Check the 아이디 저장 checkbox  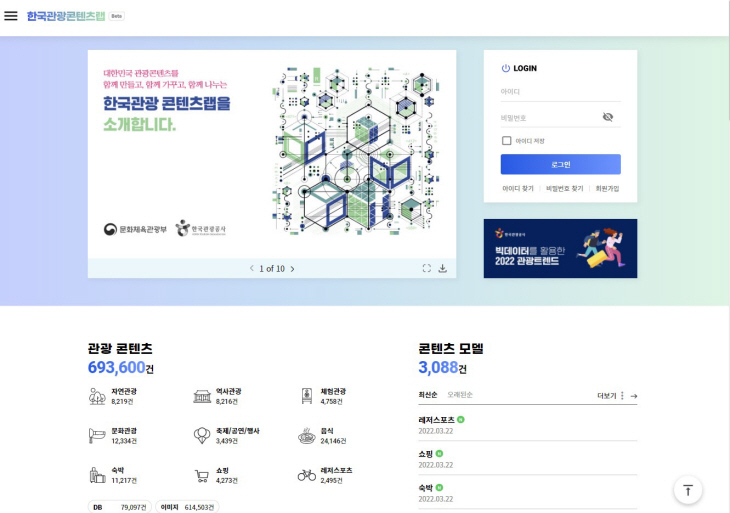[x=507, y=141]
